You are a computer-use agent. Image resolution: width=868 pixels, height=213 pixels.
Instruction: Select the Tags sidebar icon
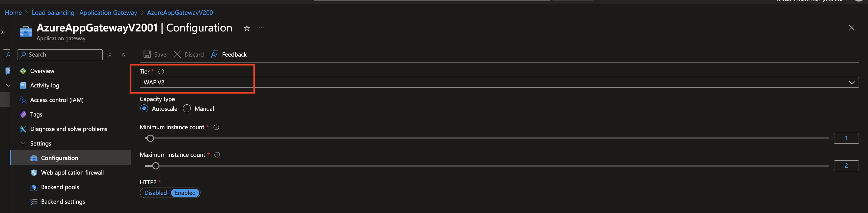pos(23,114)
